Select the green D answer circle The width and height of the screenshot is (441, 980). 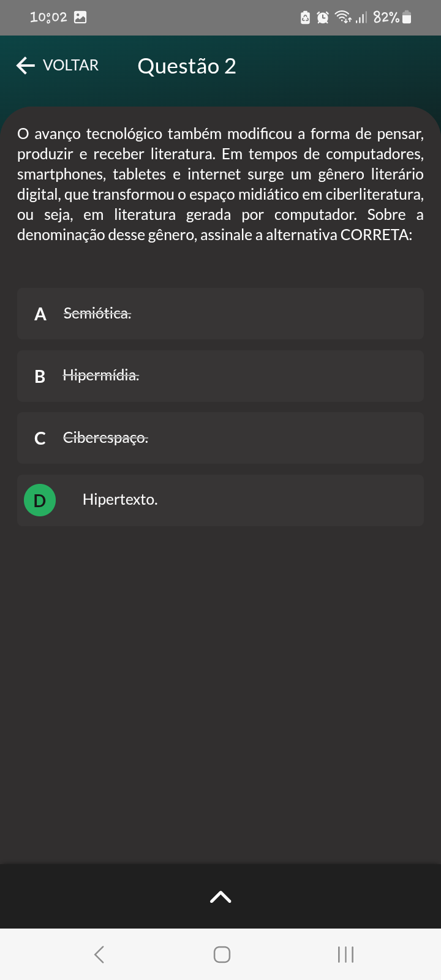pos(40,500)
